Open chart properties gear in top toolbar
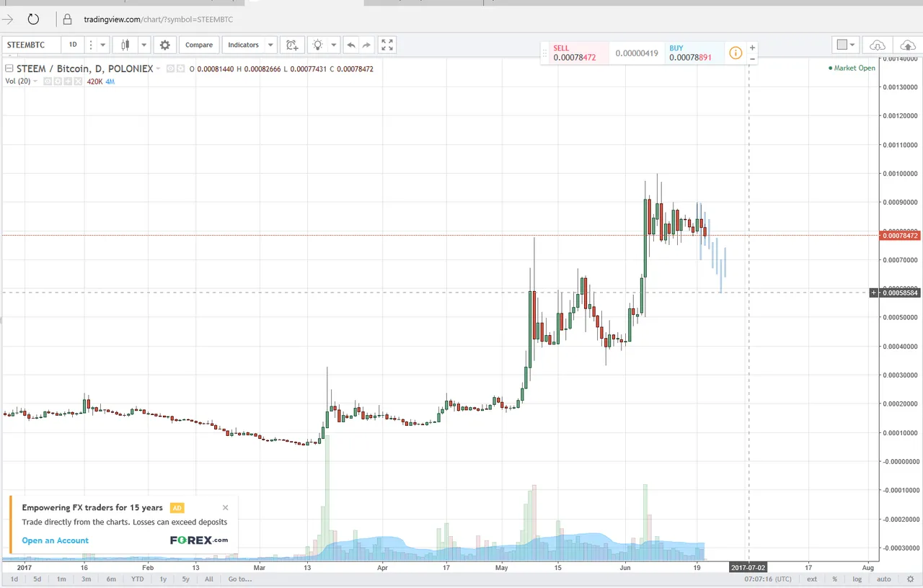This screenshot has width=923, height=588. 165,45
